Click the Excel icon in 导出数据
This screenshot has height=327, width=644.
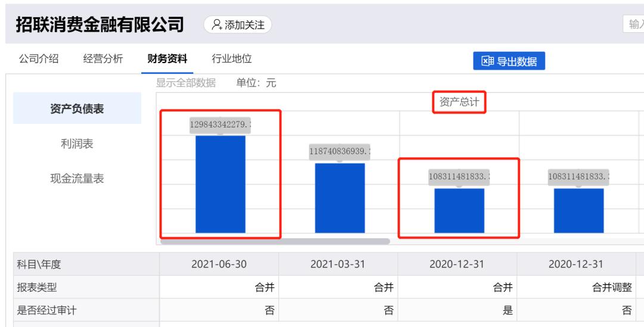(x=488, y=61)
